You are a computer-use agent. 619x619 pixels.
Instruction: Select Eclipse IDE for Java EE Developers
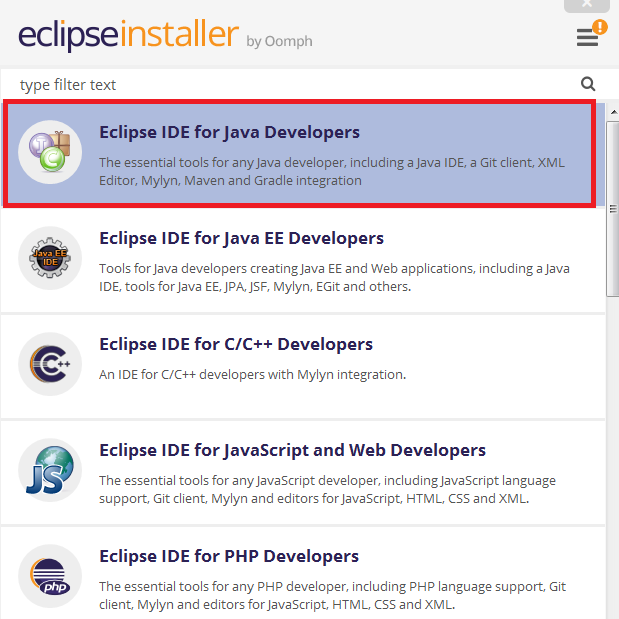(302, 261)
